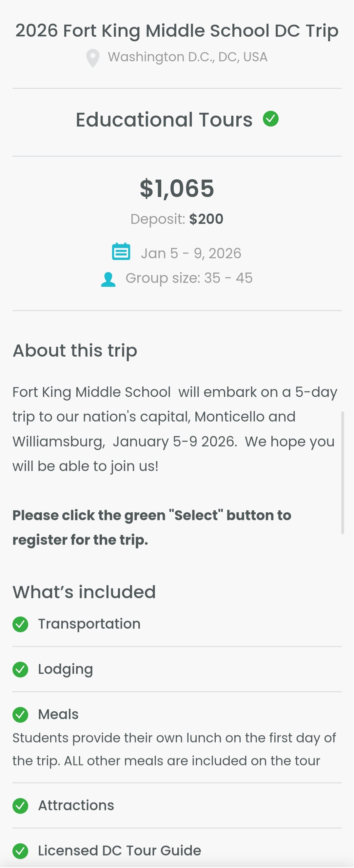This screenshot has width=354, height=868.
Task: Click the Washington D.C., DC, USA location text
Action: [x=187, y=57]
